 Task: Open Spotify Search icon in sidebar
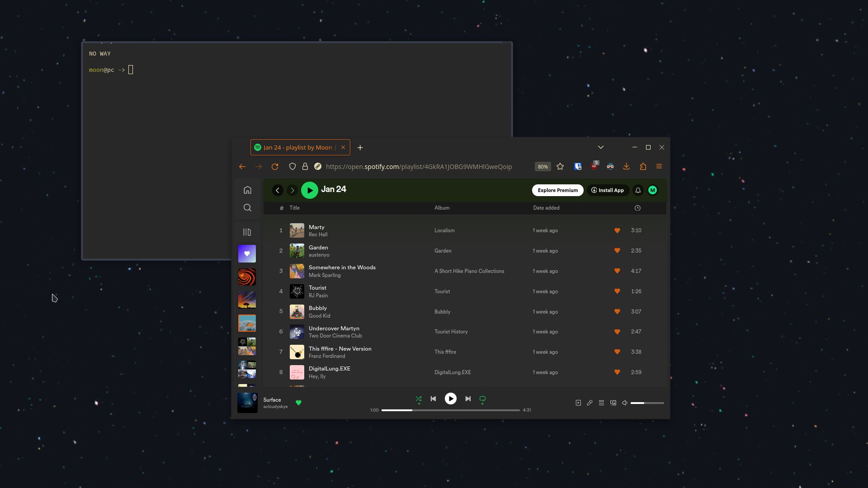pos(247,208)
